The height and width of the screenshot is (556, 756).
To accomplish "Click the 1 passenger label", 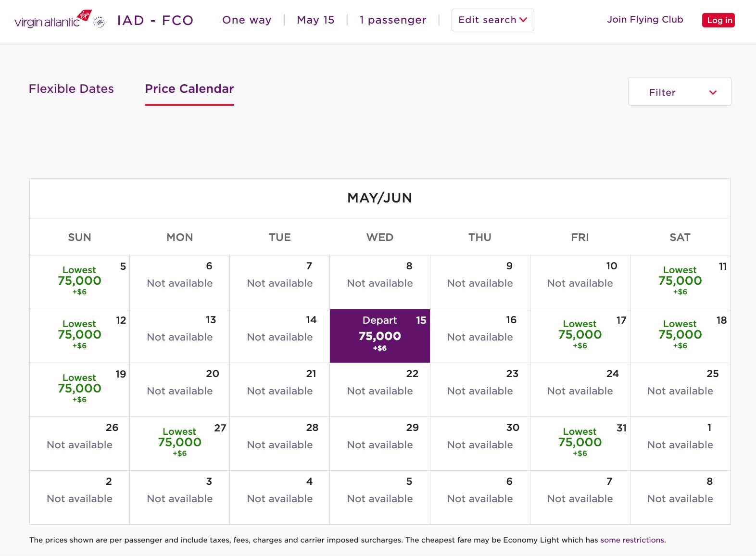I will point(393,20).
